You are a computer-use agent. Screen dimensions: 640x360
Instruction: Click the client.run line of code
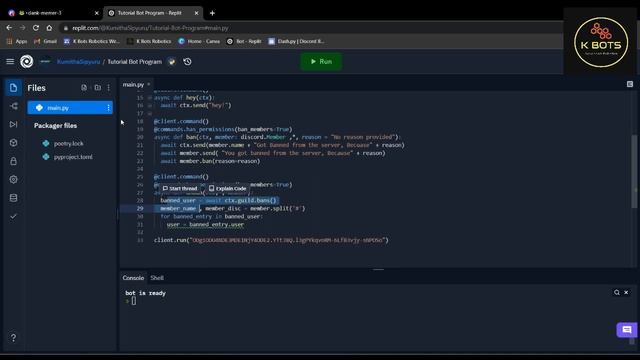(271, 240)
